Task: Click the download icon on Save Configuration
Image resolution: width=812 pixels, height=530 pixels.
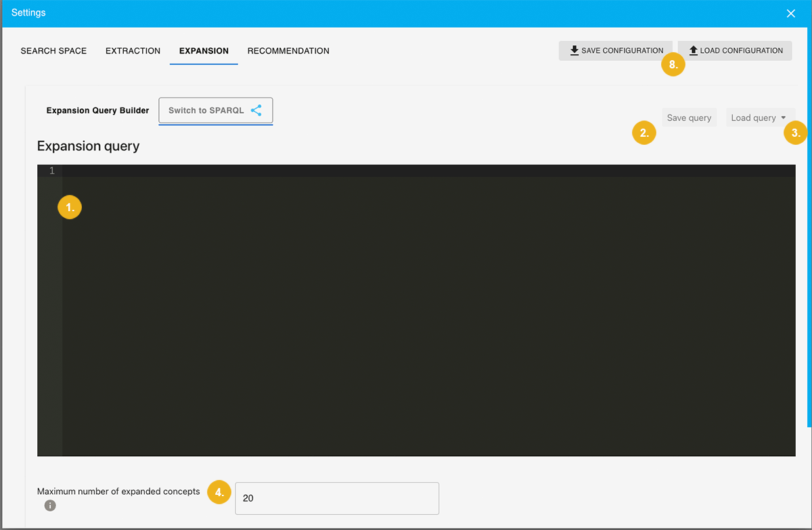Action: point(574,50)
